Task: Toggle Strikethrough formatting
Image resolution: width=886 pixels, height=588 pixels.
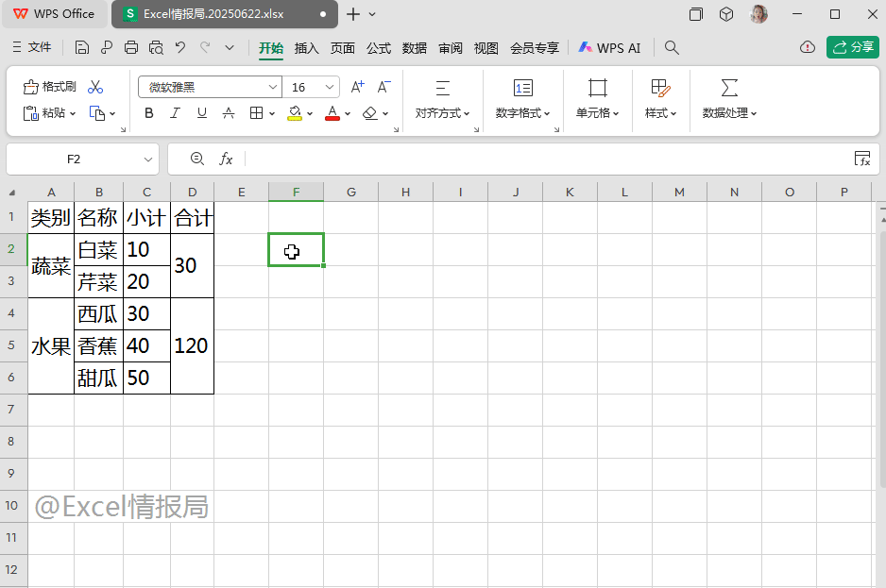Action: click(229, 113)
